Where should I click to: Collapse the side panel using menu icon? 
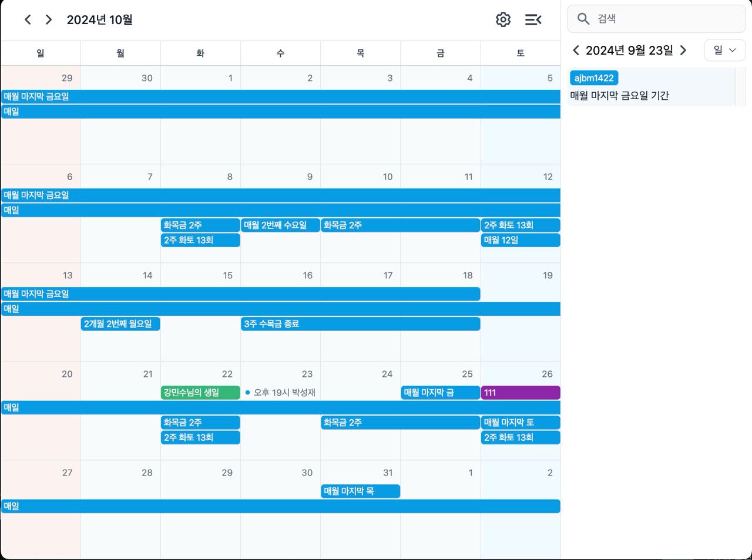pos(533,20)
